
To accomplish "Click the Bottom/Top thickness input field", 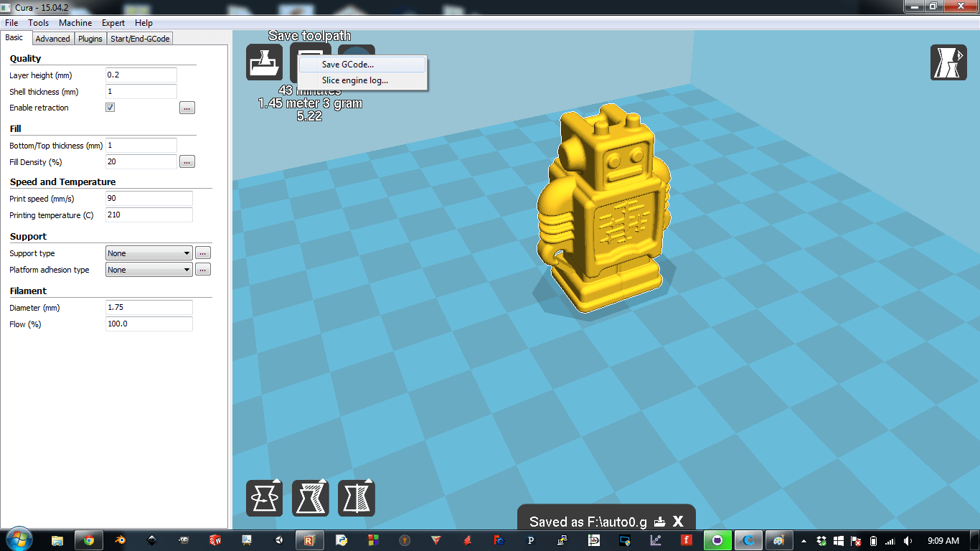I will [141, 146].
